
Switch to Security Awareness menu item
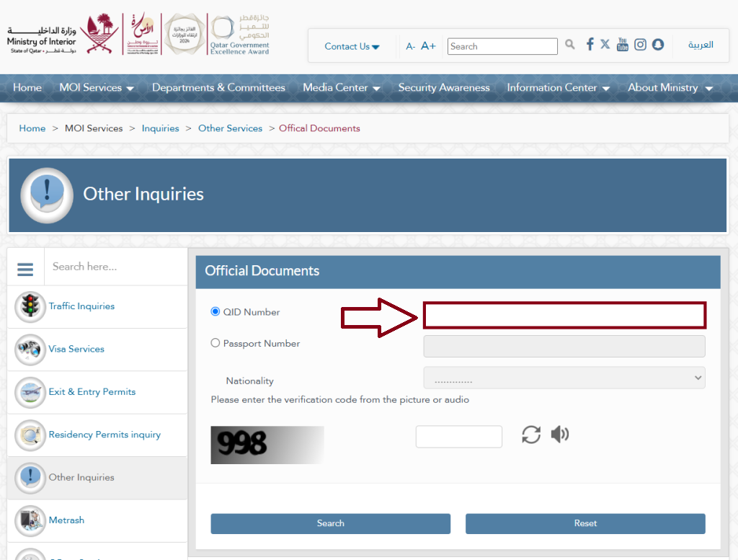(x=444, y=87)
